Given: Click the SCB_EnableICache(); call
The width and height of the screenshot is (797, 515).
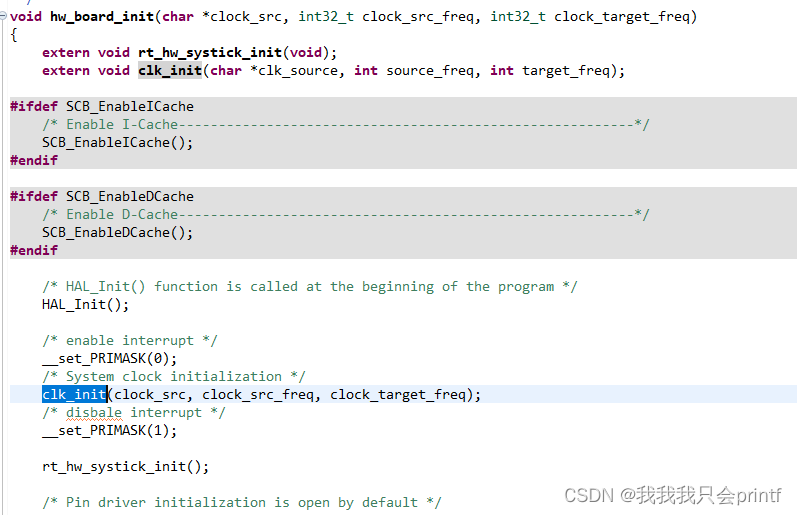Looking at the screenshot, I should coord(117,142).
